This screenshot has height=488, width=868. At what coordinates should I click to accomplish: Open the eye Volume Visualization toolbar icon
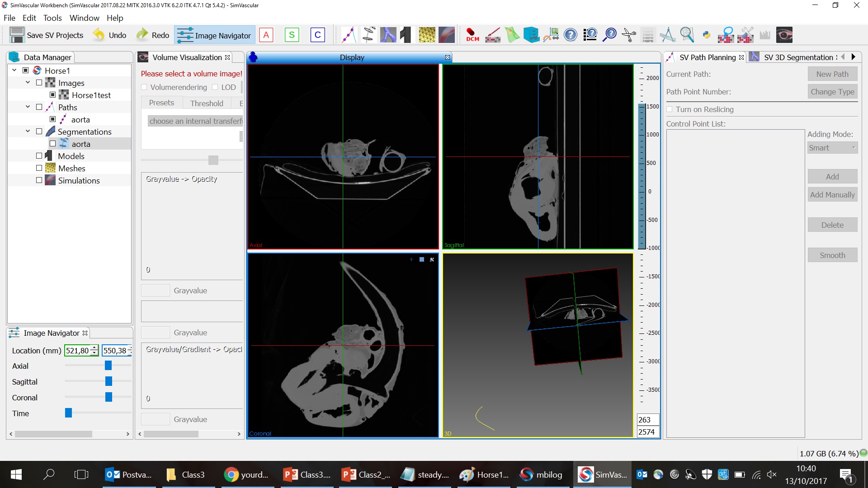pos(784,35)
